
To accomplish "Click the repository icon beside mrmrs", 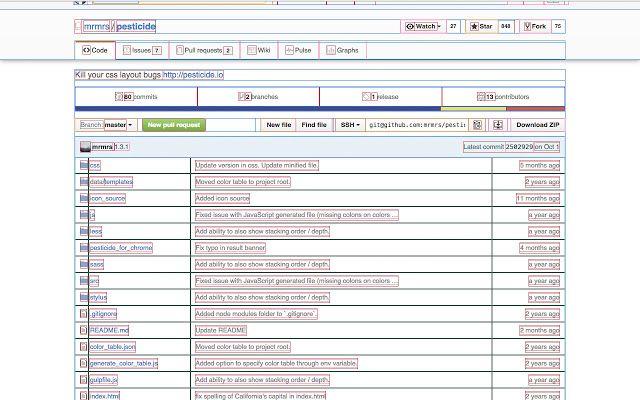I will [x=79, y=27].
